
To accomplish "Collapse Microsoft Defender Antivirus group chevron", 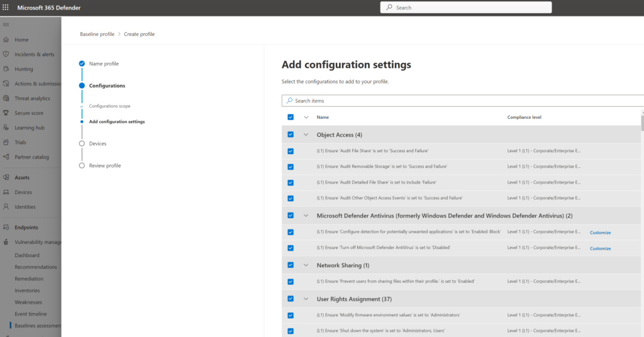I will (x=306, y=216).
